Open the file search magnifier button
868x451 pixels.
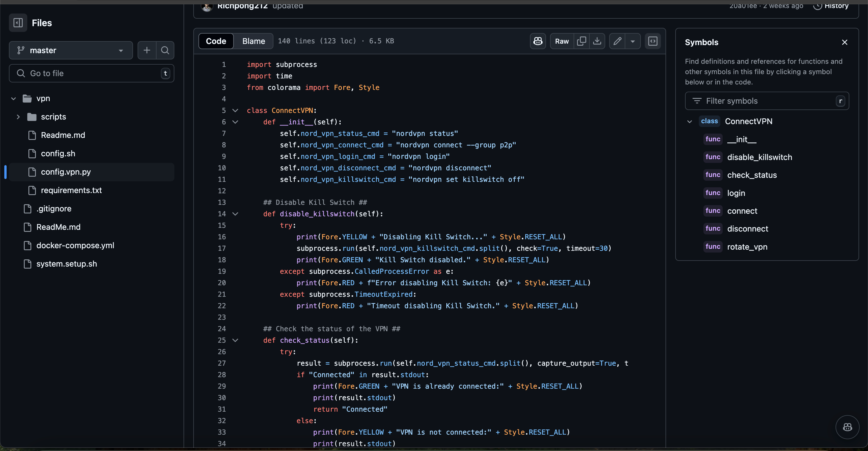165,50
